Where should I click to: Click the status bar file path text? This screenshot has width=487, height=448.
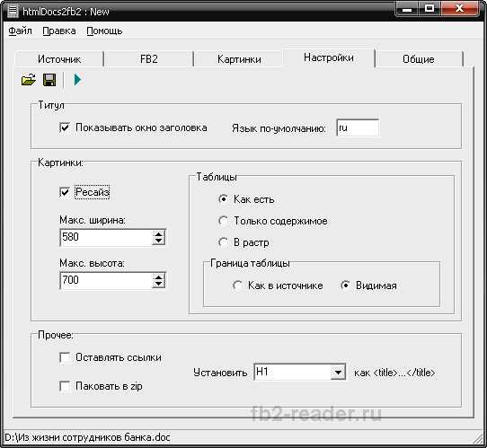(x=87, y=437)
